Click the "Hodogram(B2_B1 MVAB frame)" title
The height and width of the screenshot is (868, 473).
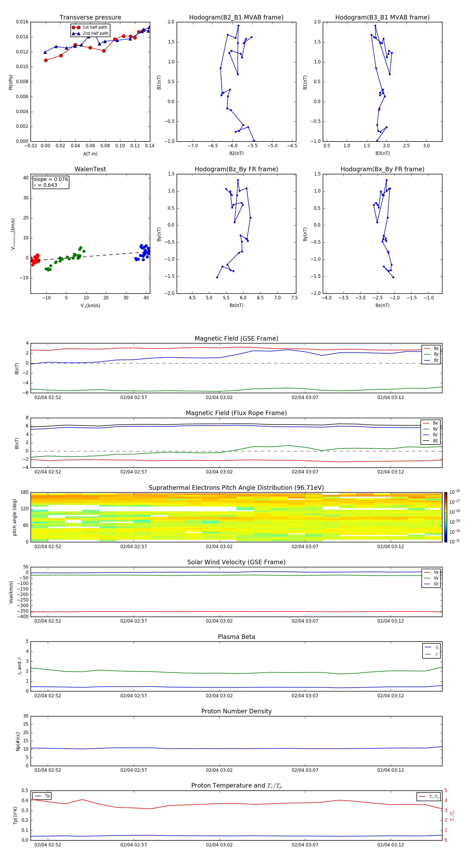(x=236, y=18)
